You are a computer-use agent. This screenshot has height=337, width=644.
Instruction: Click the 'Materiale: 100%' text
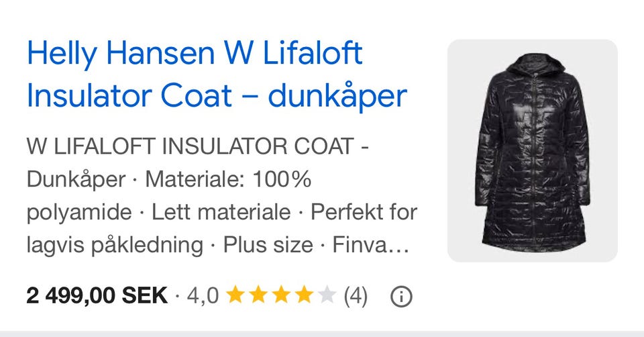[x=228, y=179]
